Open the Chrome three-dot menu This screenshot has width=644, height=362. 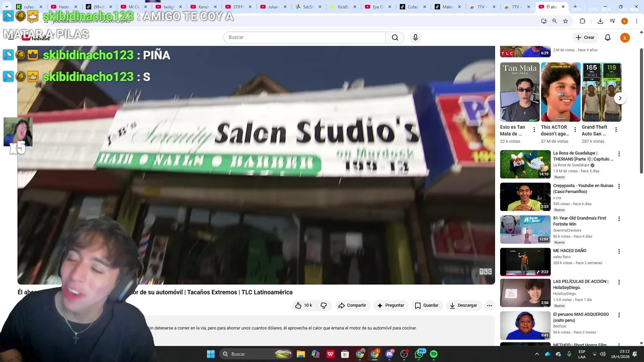[637, 21]
